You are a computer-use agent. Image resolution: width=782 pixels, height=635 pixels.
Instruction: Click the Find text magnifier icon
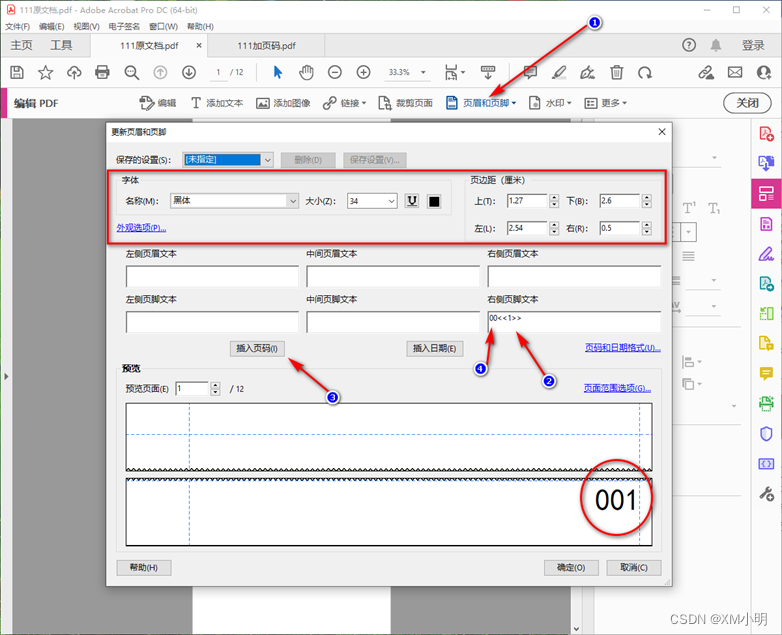click(132, 73)
